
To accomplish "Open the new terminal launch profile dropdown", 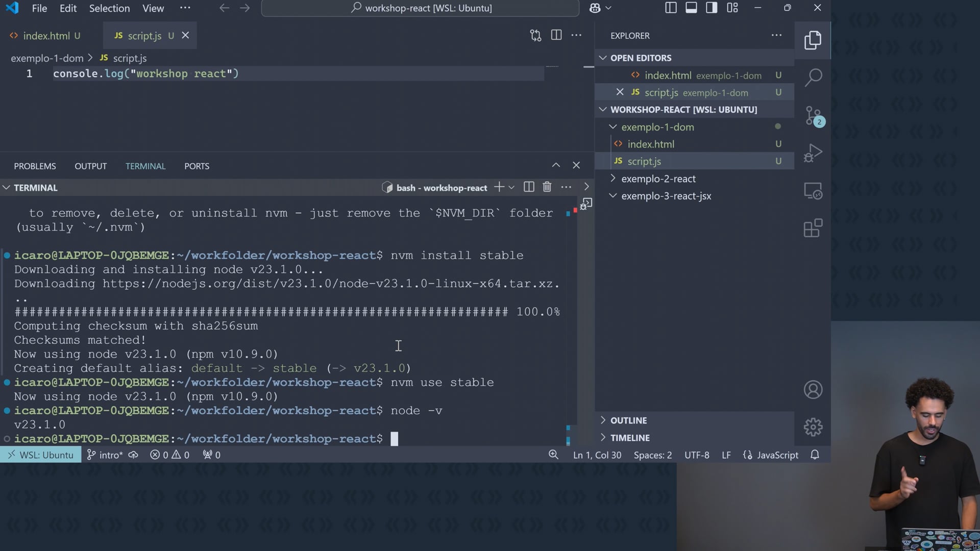I will pos(511,188).
